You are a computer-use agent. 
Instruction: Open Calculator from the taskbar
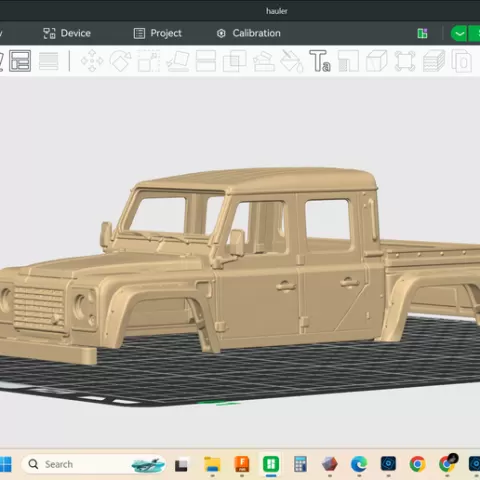click(x=300, y=464)
